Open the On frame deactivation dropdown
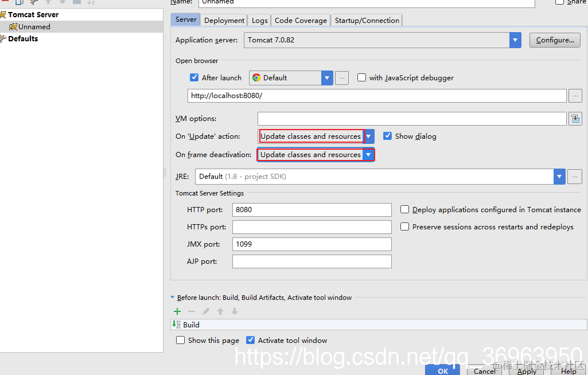Image resolution: width=588 pixels, height=375 pixels. click(369, 154)
